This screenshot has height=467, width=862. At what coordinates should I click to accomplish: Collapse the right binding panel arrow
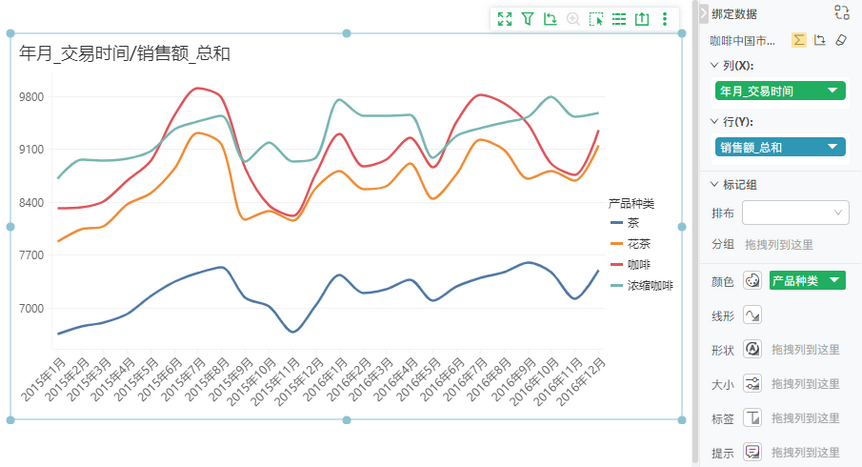[x=704, y=14]
